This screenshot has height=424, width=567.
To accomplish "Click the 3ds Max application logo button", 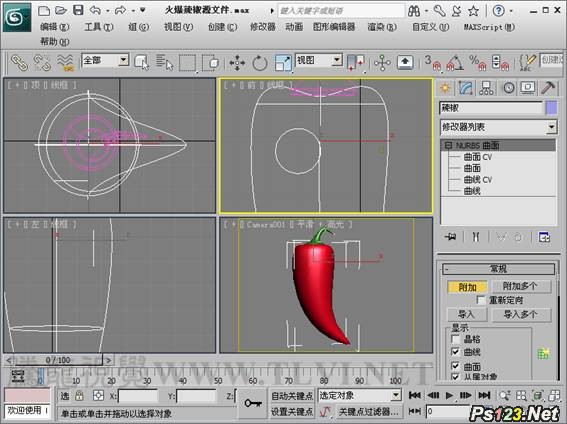I will tap(17, 17).
